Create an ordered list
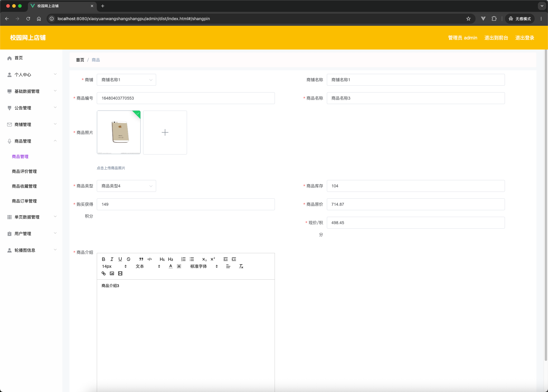The image size is (548, 392). 183,259
